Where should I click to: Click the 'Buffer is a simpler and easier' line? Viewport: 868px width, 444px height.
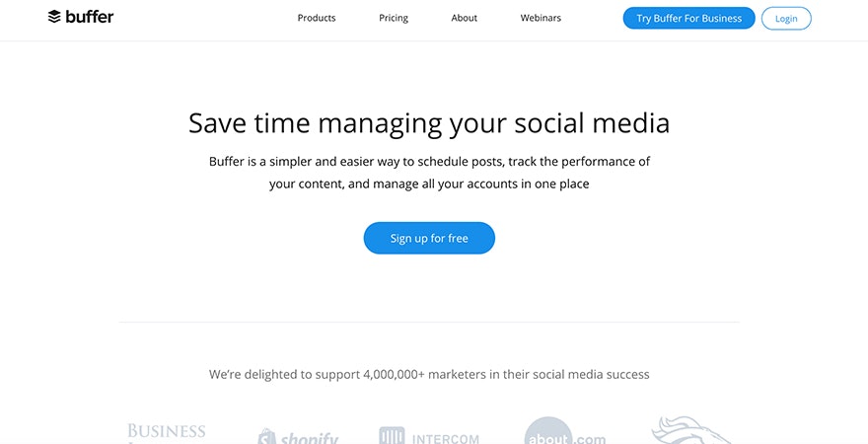[429, 161]
